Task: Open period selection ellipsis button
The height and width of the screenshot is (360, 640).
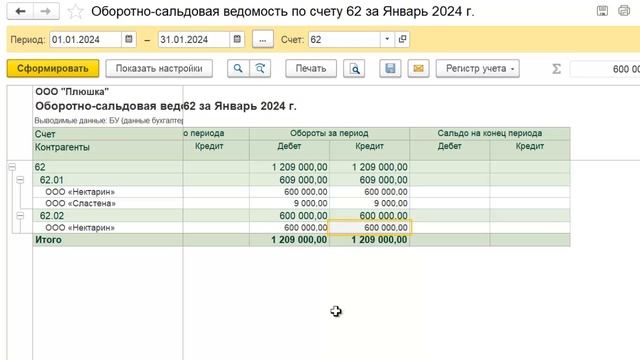Action: [x=263, y=40]
